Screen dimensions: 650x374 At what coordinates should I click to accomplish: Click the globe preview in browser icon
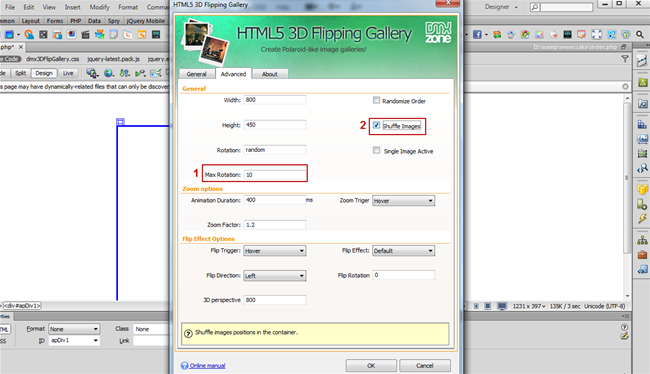[x=108, y=73]
